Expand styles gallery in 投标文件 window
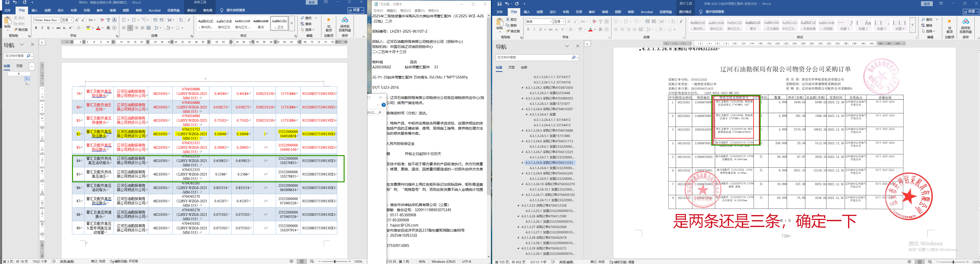The image size is (980, 264). tap(912, 25)
